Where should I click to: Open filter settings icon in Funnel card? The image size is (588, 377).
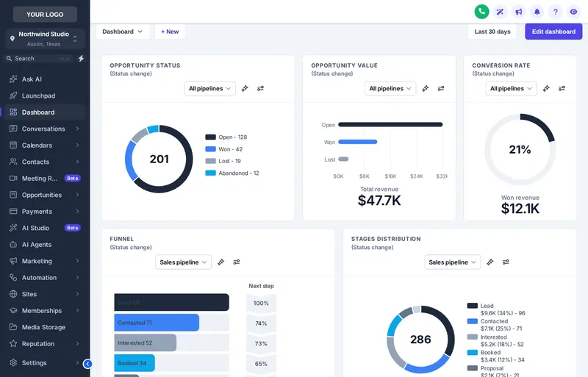click(236, 262)
